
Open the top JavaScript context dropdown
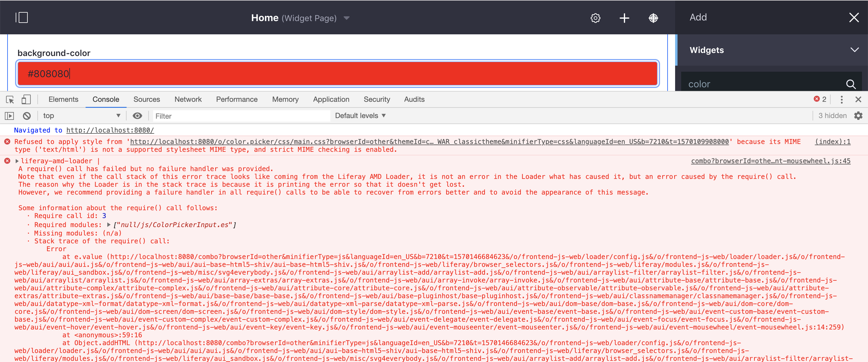point(82,116)
